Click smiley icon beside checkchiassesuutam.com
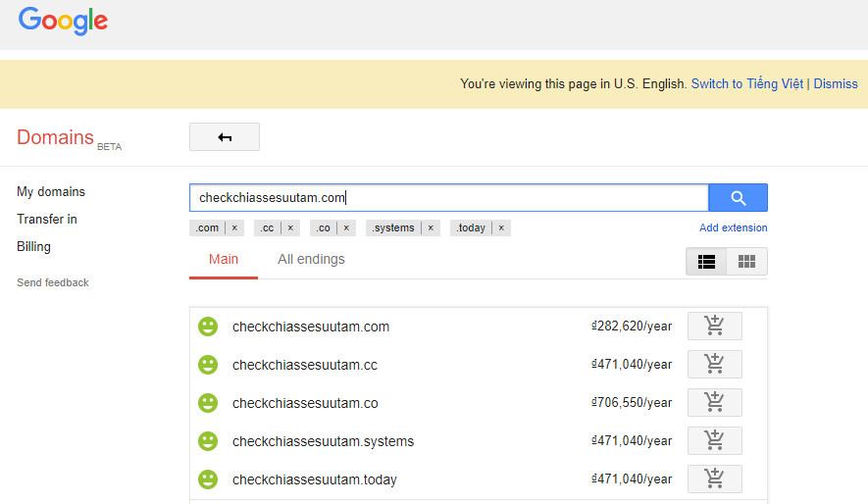The image size is (868, 504). (208, 327)
